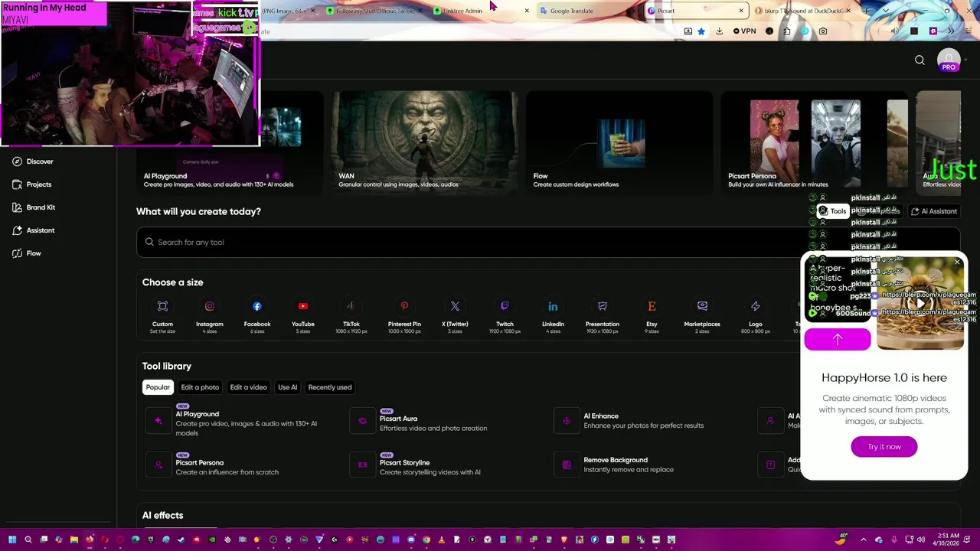Open Projects in the sidebar

click(x=32, y=184)
